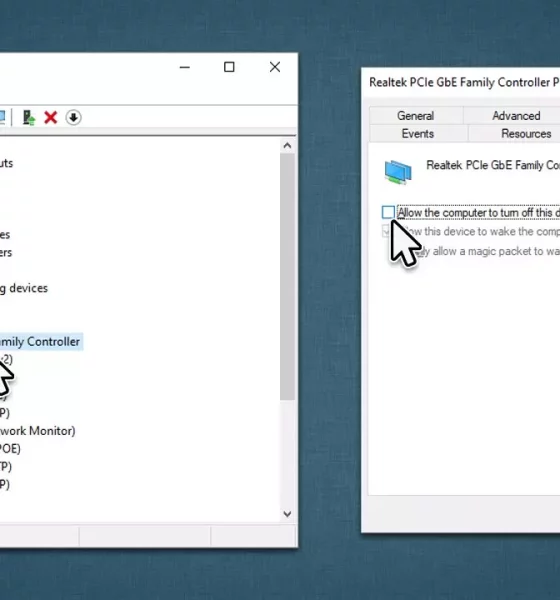Switch to the General tab
The image size is (560, 600).
tap(416, 116)
